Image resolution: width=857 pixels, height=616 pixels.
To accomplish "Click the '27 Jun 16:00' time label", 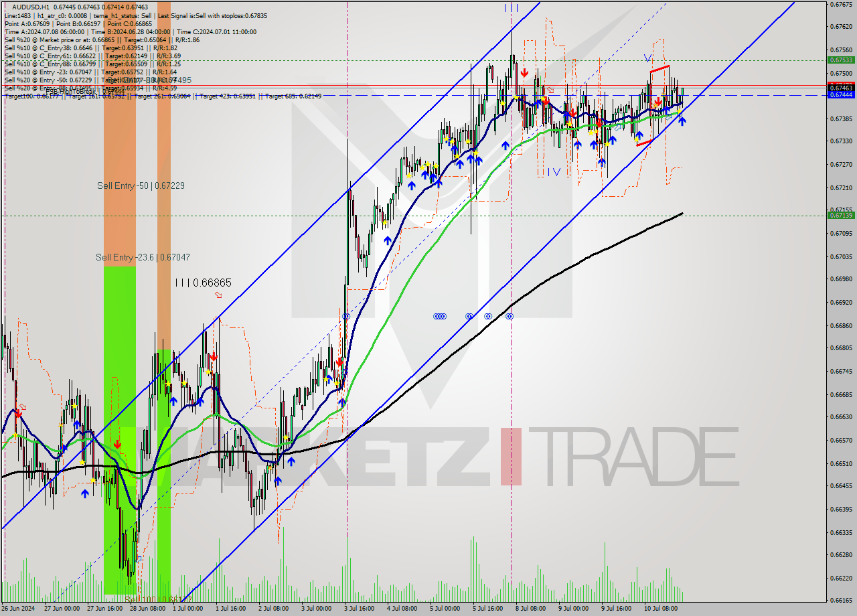I will coord(106,609).
